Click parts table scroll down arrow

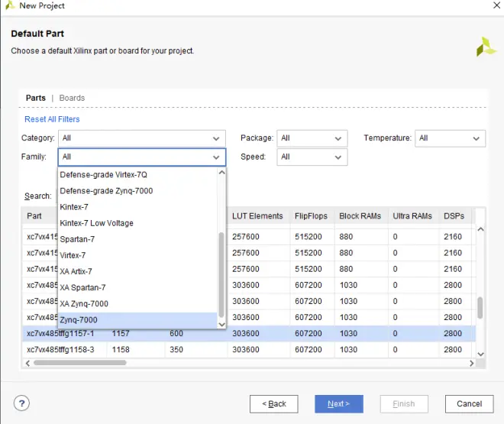480,354
